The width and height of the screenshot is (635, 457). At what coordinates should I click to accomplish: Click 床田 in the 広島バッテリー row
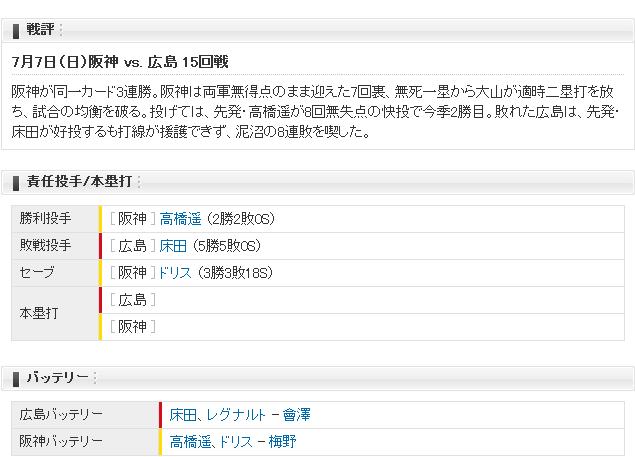(x=183, y=415)
